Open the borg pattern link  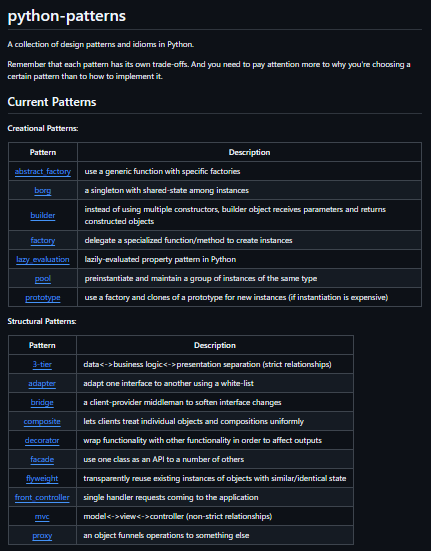tap(43, 190)
